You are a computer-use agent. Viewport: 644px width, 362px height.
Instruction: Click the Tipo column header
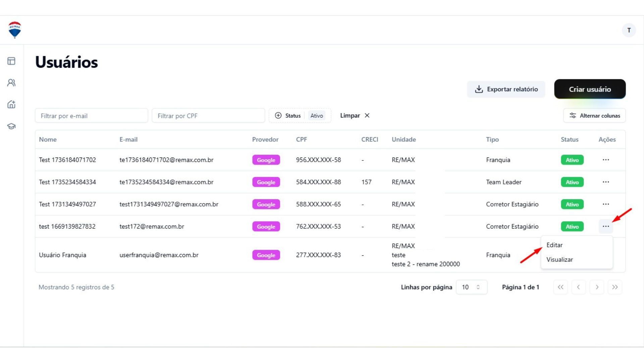click(492, 139)
